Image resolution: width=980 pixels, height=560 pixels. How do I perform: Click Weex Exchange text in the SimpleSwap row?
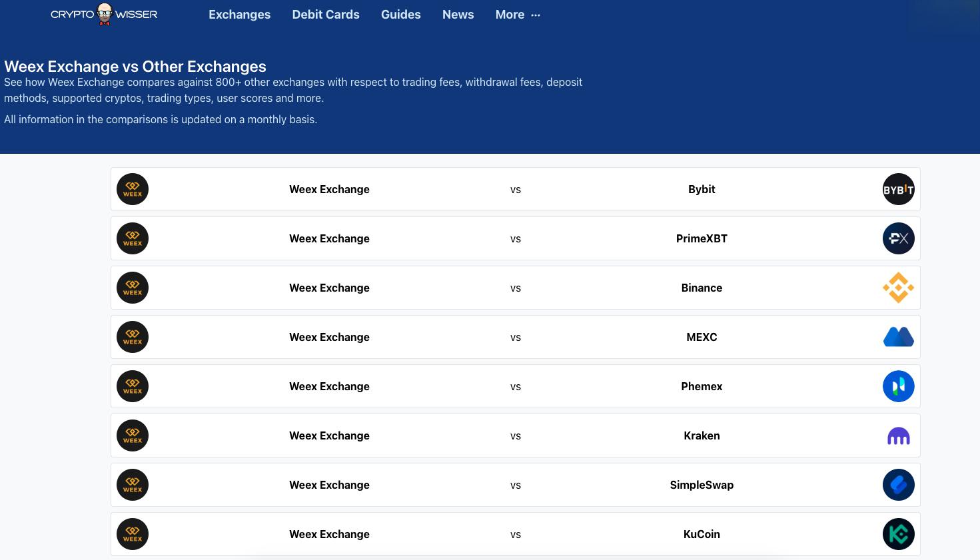point(329,485)
